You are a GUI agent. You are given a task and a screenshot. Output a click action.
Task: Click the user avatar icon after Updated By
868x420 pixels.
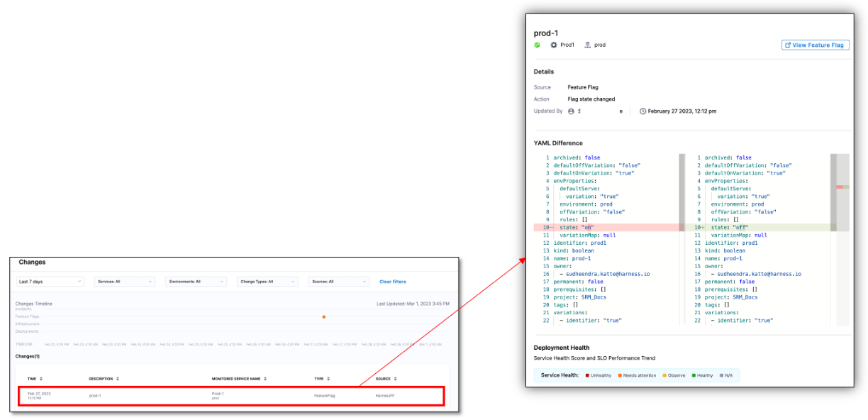pos(571,111)
